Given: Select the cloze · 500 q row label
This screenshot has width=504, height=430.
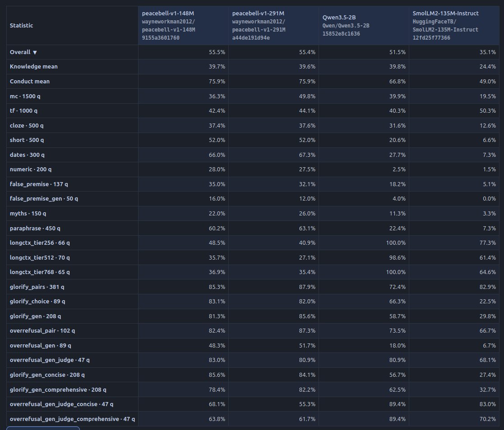Looking at the screenshot, I should (x=27, y=125).
